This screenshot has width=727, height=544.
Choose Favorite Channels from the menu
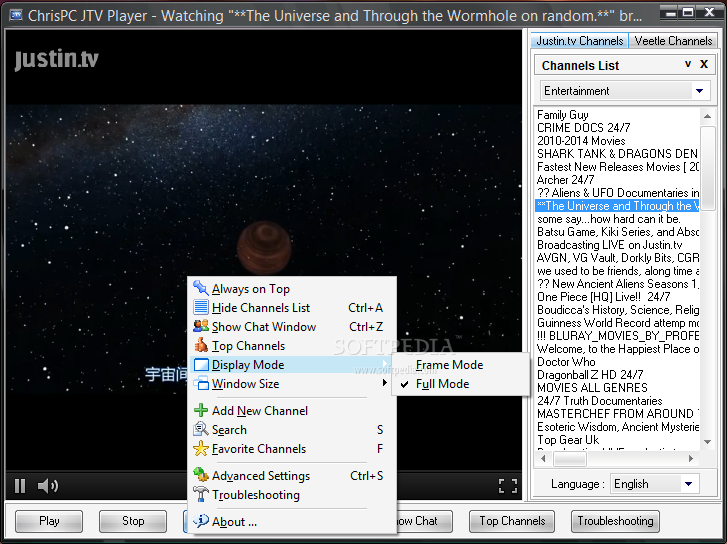[x=292, y=448]
